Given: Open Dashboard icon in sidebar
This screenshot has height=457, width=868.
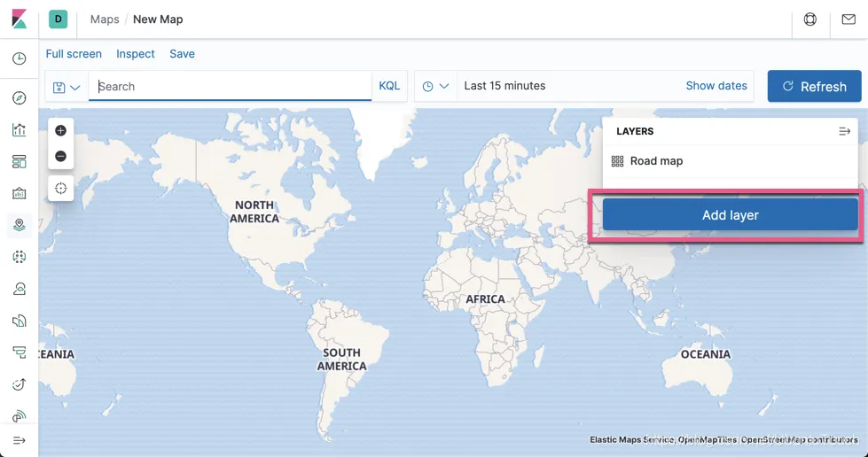Looking at the screenshot, I should [x=20, y=161].
